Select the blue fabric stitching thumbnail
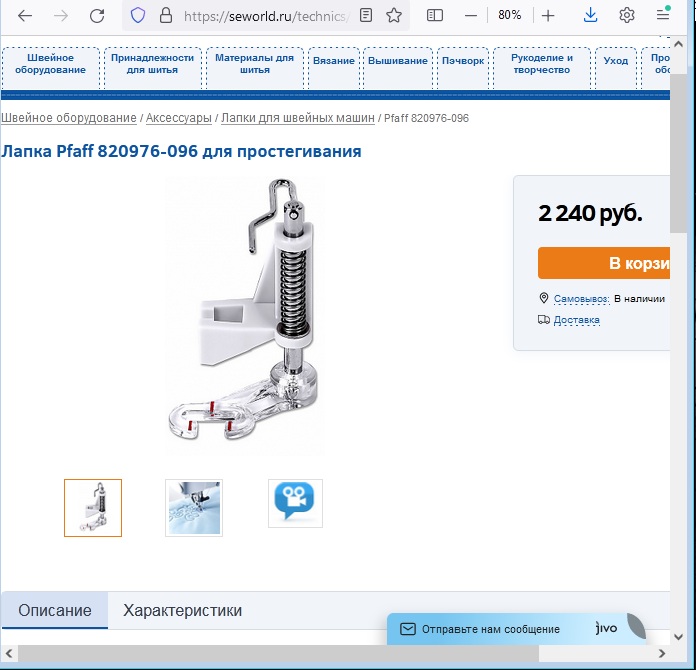 [x=194, y=508]
